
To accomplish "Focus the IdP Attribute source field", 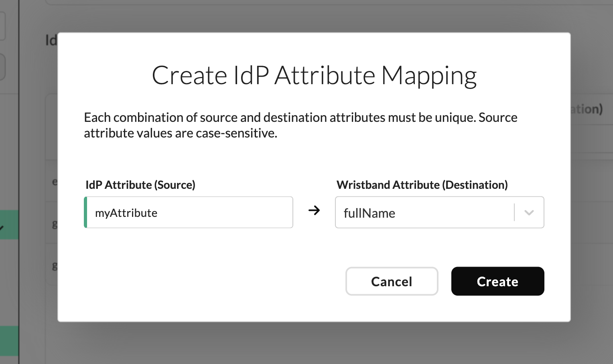I will point(189,212).
